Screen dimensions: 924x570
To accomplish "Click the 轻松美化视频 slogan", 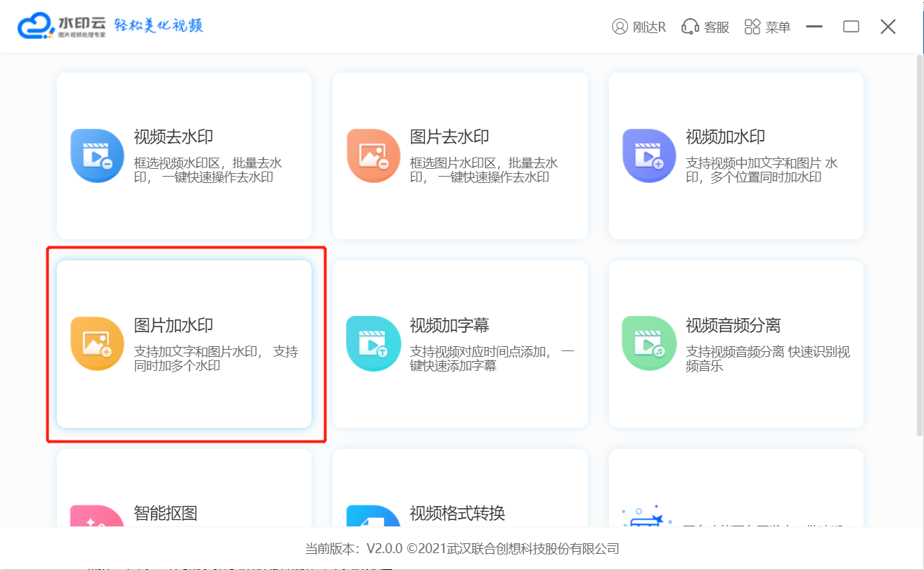I will 158,26.
